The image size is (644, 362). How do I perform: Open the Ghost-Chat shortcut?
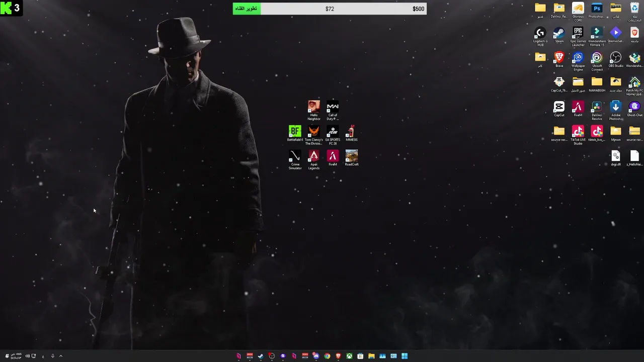(x=634, y=109)
